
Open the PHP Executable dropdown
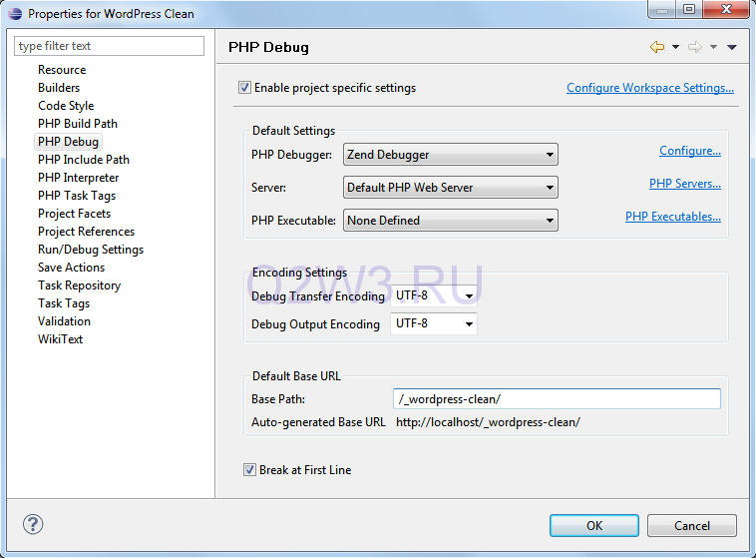(451, 221)
